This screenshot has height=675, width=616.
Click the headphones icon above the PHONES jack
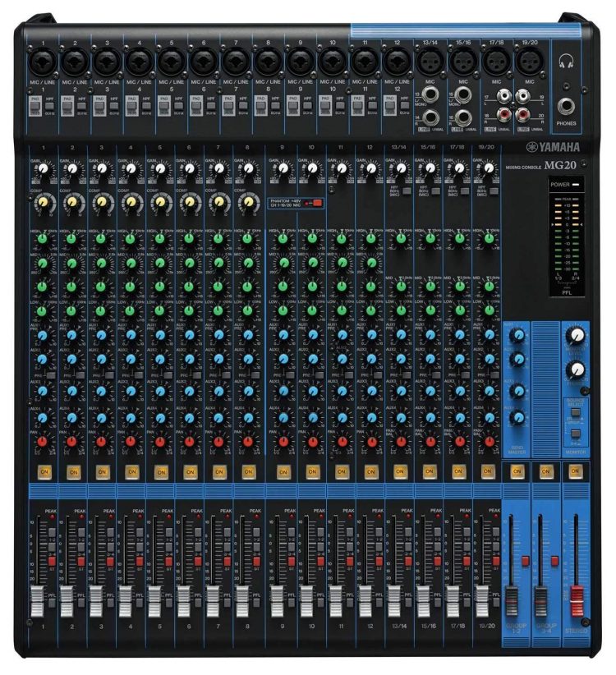(566, 61)
